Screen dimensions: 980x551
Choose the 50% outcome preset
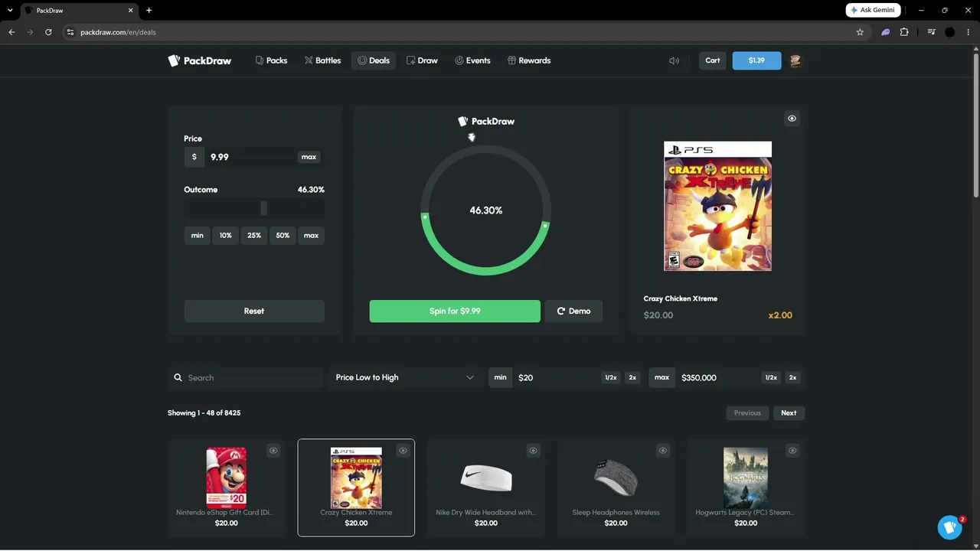click(x=283, y=236)
